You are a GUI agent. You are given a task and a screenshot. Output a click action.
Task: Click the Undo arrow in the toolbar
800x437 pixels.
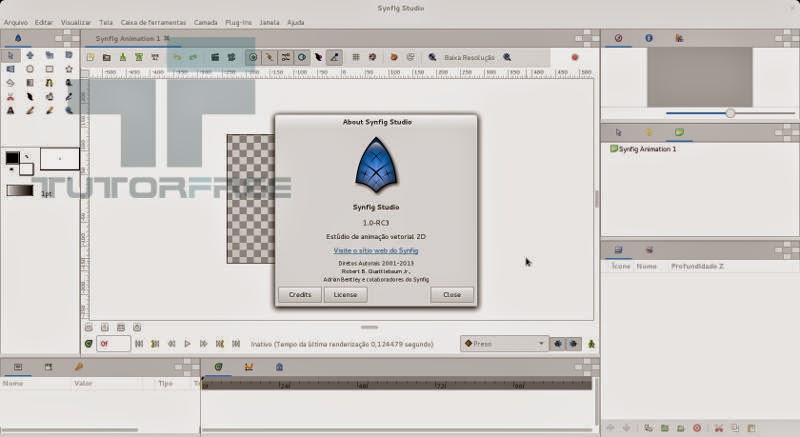(x=177, y=57)
